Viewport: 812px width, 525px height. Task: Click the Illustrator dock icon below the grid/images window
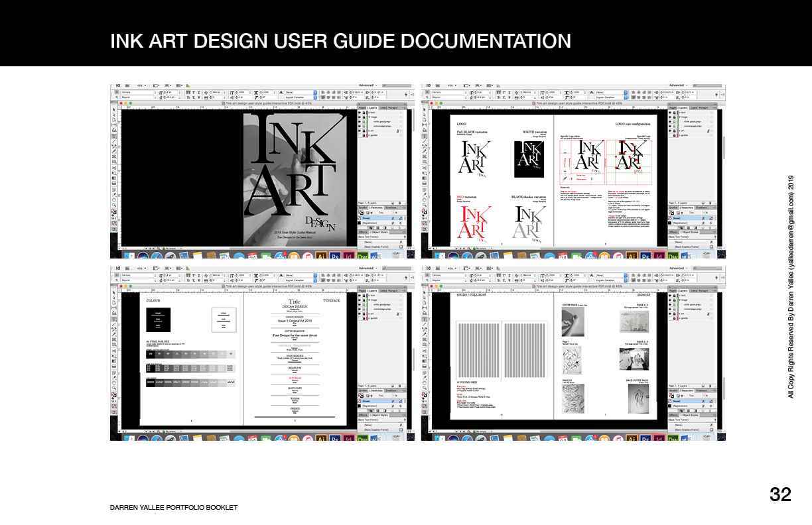(632, 439)
